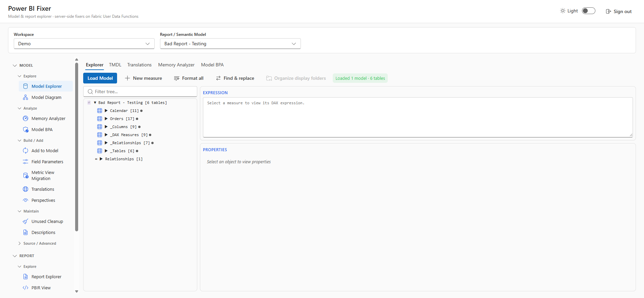The width and height of the screenshot is (644, 298).
Task: Open the Report / Semantic Model dropdown
Action: point(230,44)
